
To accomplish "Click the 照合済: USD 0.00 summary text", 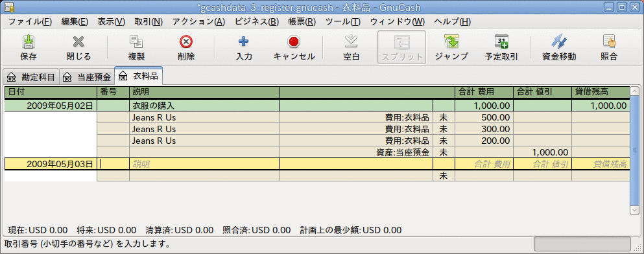I will pos(256,230).
